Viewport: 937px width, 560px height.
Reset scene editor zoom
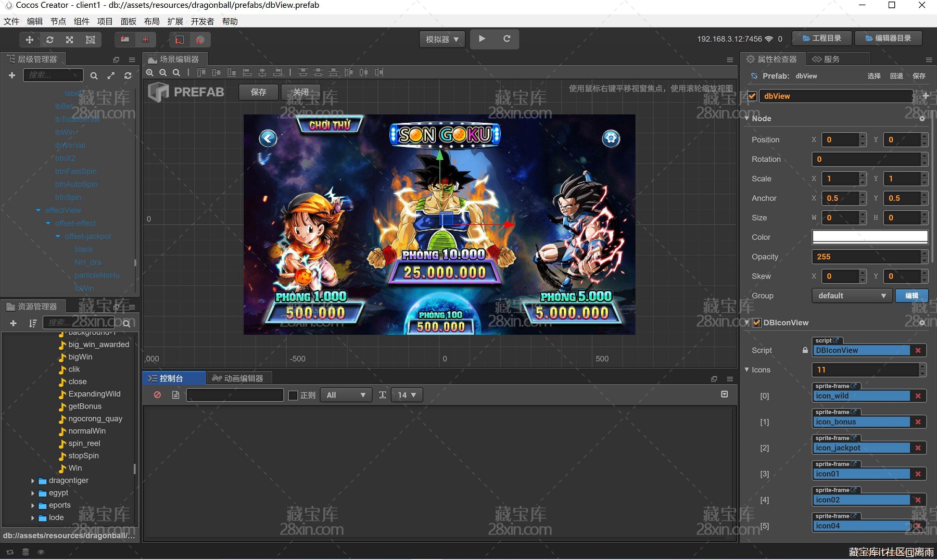tap(176, 72)
